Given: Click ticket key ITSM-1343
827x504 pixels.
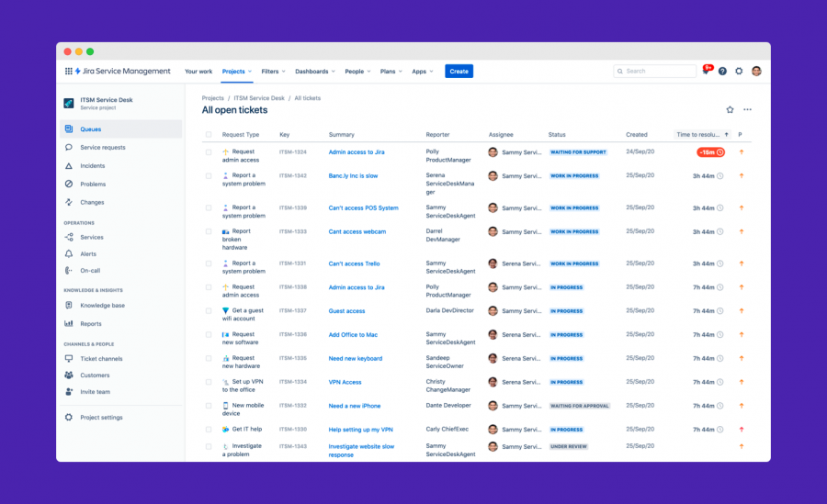Looking at the screenshot, I should coord(293,446).
